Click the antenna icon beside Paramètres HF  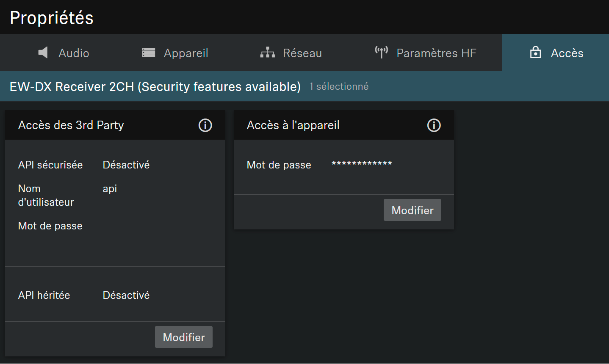click(x=381, y=52)
